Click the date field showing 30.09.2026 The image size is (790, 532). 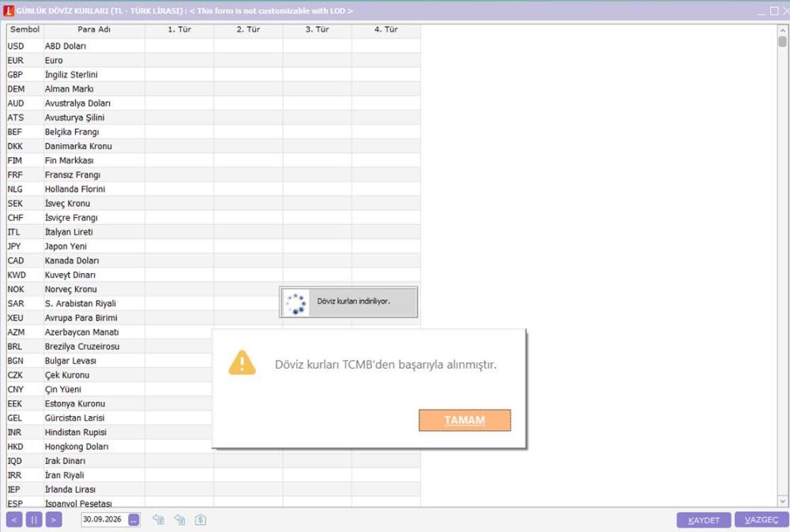104,519
